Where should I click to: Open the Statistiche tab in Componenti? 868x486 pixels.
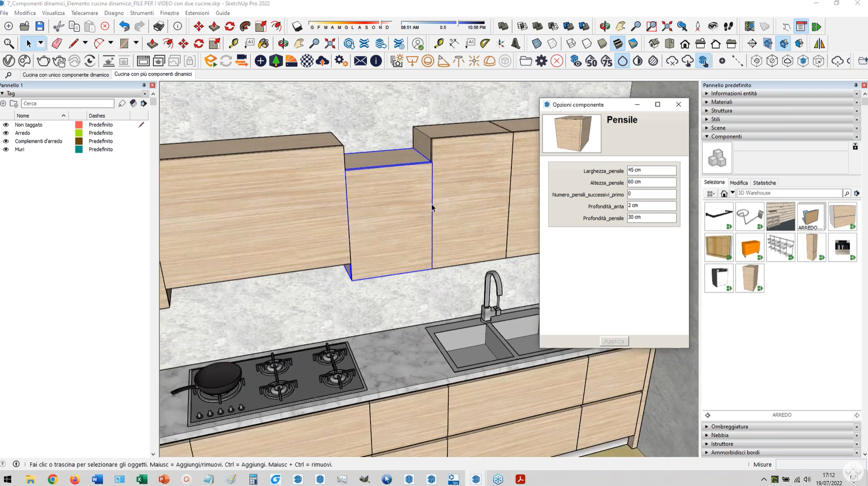coord(764,183)
